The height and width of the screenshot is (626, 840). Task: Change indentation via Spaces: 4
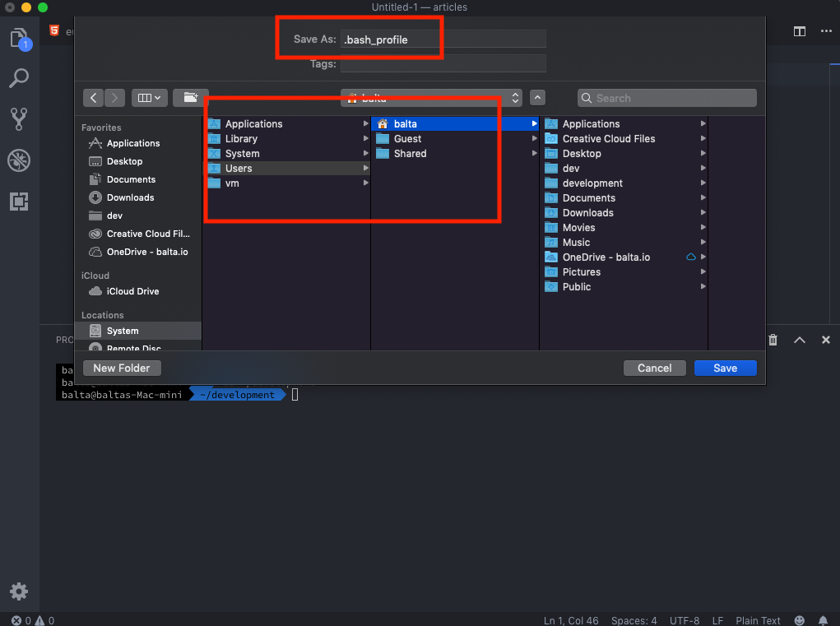633,620
